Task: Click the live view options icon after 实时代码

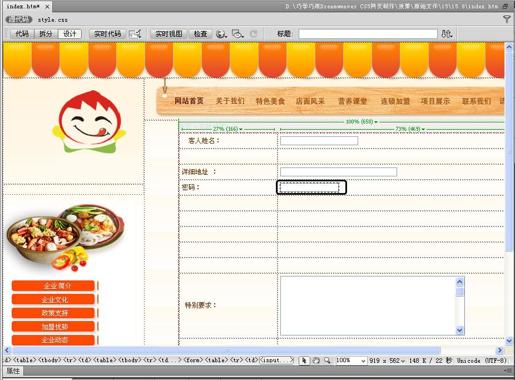Action: [135, 34]
